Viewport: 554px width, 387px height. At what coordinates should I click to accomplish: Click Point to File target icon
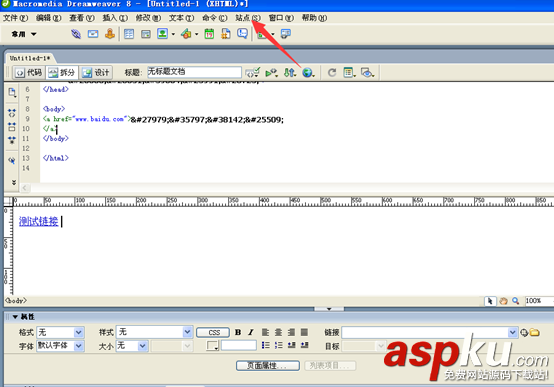click(x=524, y=333)
